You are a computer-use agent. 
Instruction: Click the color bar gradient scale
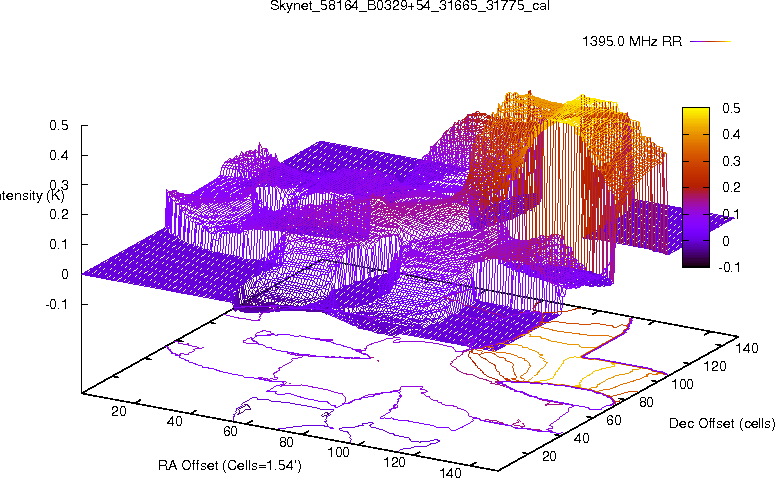(x=695, y=187)
